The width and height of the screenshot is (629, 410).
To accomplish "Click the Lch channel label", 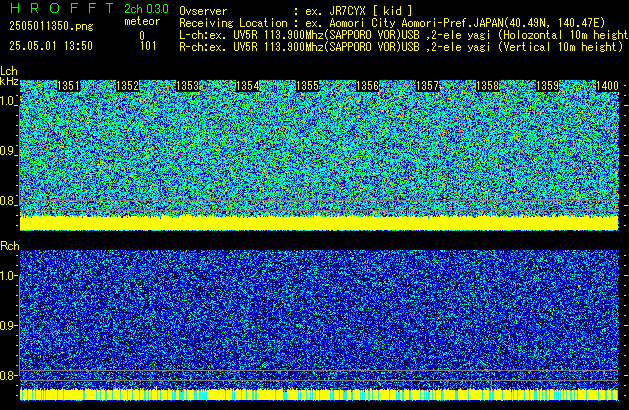I will (x=9, y=71).
